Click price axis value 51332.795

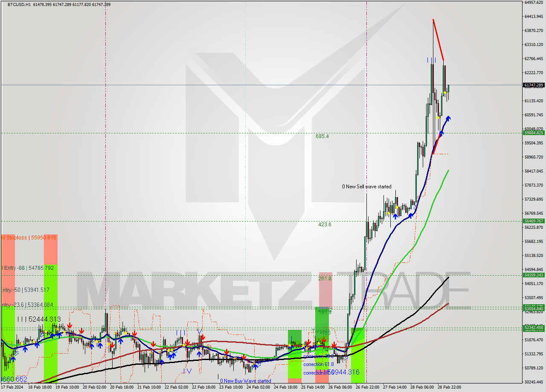[x=533, y=354]
